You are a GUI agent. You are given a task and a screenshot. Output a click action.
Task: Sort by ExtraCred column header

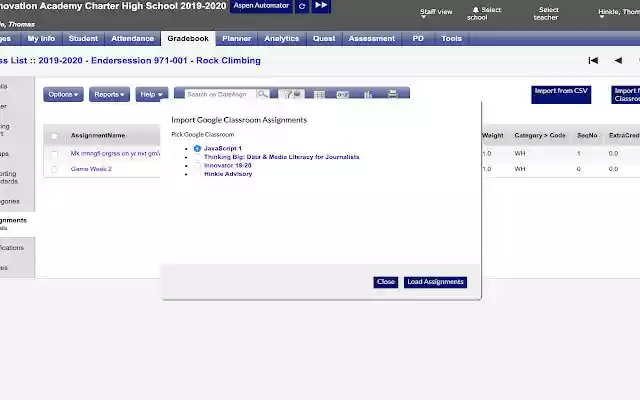tap(624, 136)
